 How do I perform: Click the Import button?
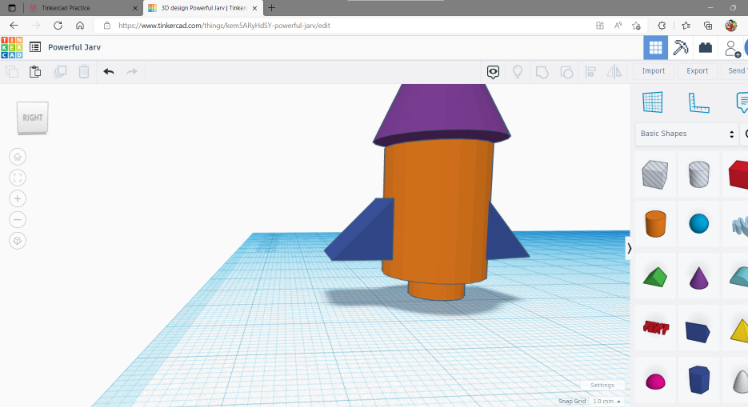click(653, 71)
